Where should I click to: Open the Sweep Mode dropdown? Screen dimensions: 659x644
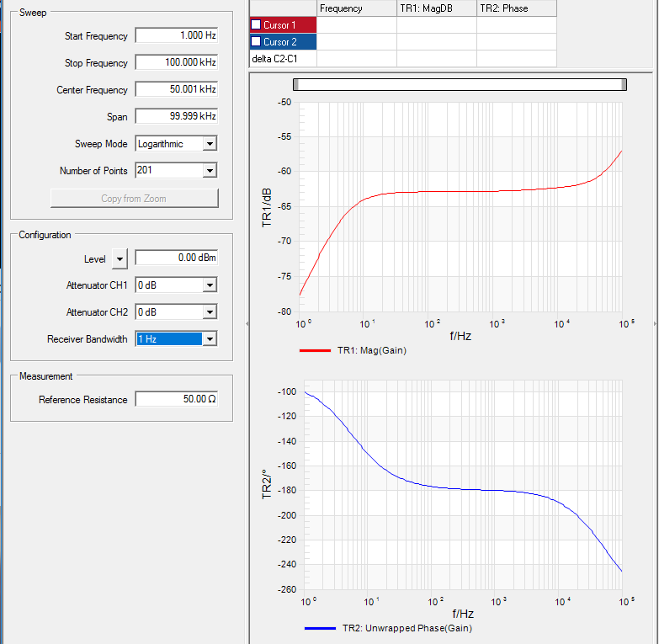click(x=210, y=144)
